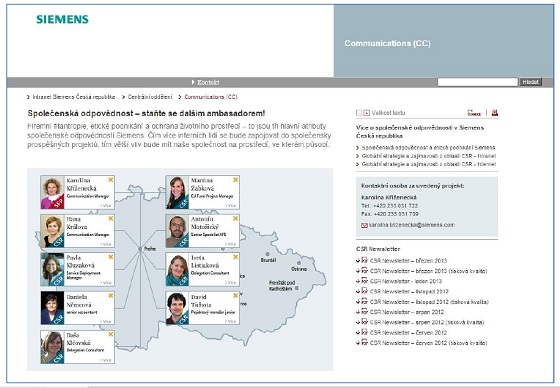This screenshot has height=388, width=560.
Task: Download CSR Newsletter březen 2013
Action: (x=408, y=261)
